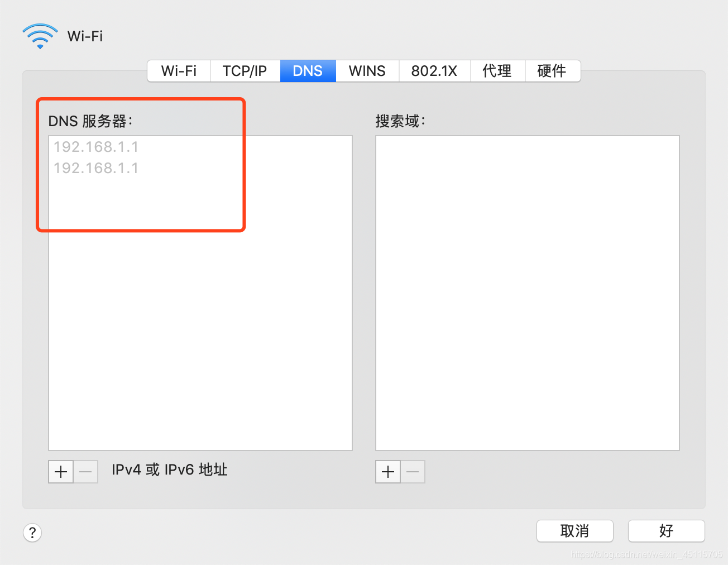Screen dimensions: 728x565
Task: Add a DNS server with plus button
Action: tap(61, 472)
